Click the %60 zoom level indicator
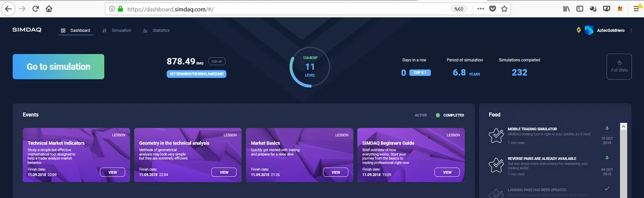644x198 pixels. 458,9
